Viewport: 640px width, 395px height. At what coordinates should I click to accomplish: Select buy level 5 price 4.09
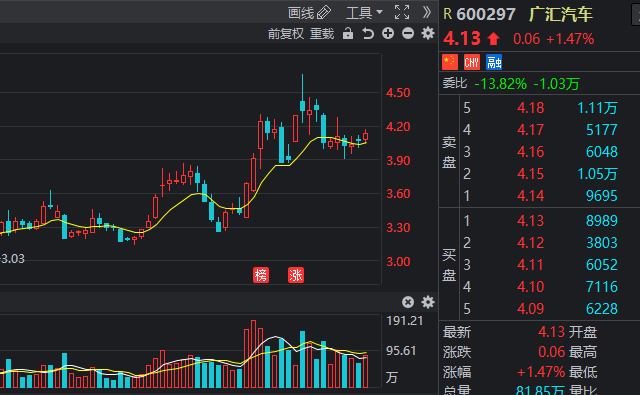coord(531,308)
